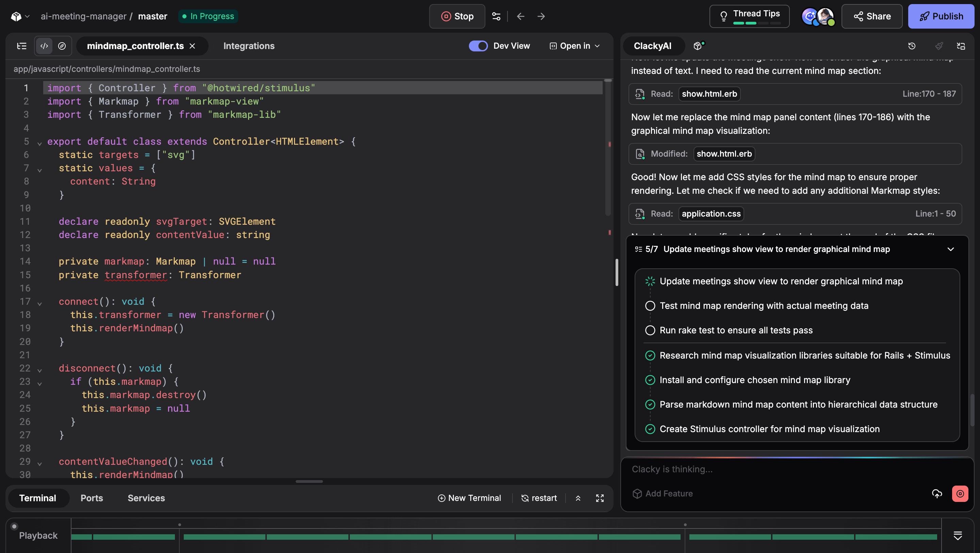
Task: Open the Ports tab
Action: (92, 498)
